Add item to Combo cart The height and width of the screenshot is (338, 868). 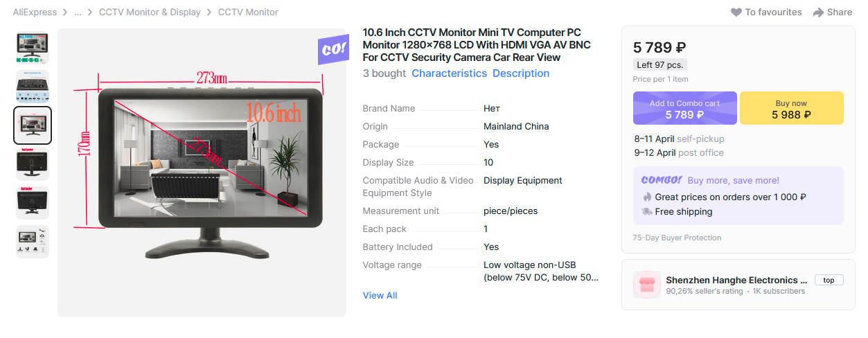[x=684, y=109]
